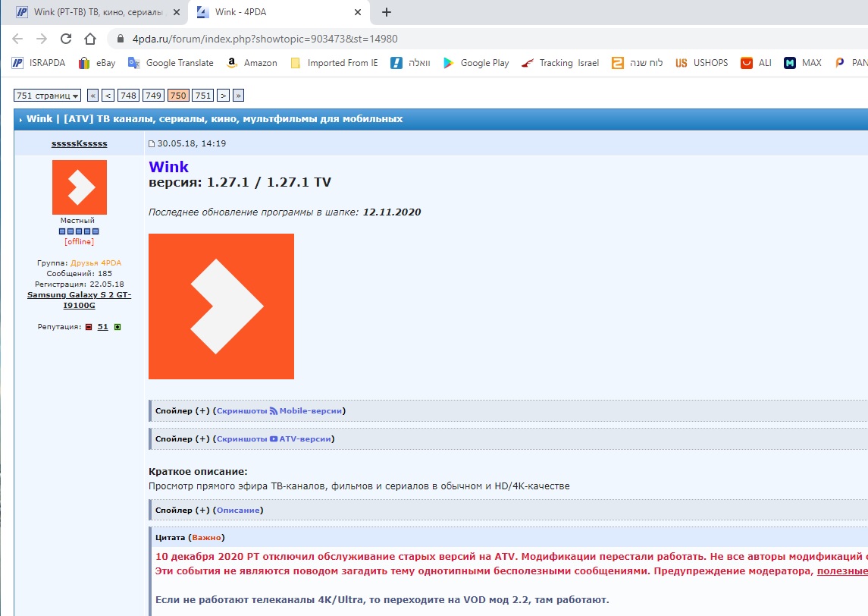Screen dimensions: 868x616
Task: Click the browser reload button
Action: tap(66, 39)
